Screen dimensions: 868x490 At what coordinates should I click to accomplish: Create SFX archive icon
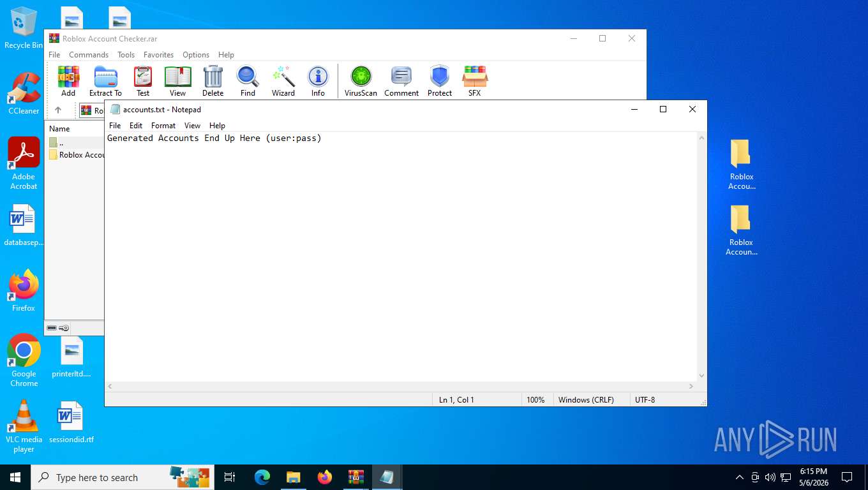[x=474, y=81]
